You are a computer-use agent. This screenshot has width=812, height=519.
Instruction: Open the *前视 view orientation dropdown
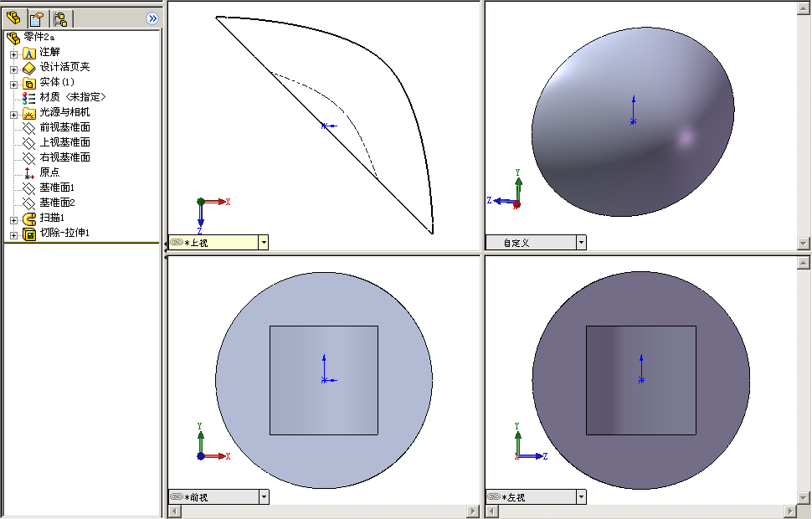coord(264,497)
